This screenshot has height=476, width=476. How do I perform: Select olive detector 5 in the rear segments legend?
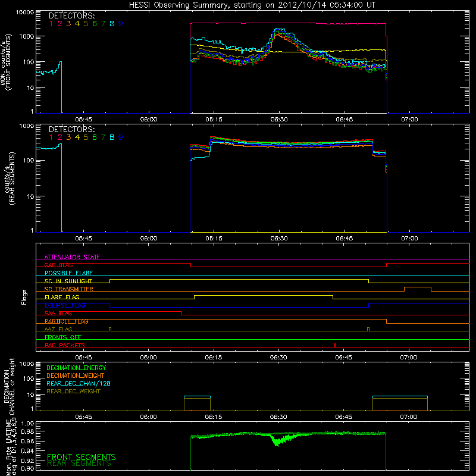(86, 137)
